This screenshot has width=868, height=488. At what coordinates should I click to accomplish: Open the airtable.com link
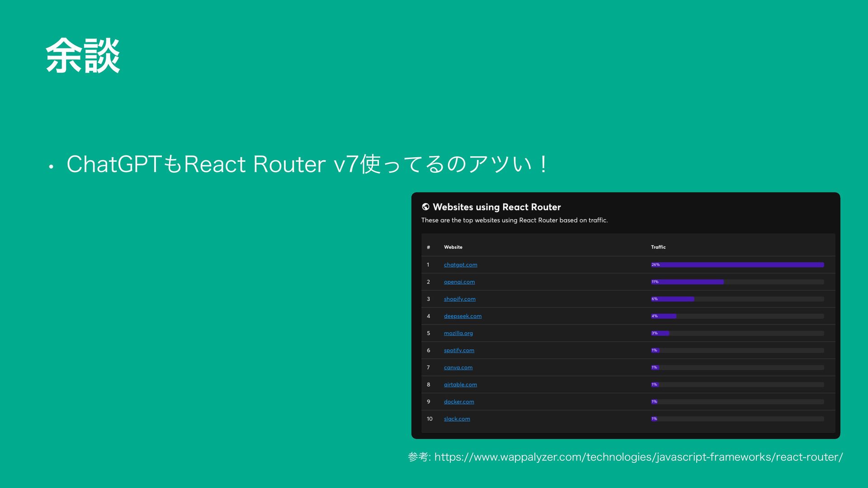[x=460, y=385]
